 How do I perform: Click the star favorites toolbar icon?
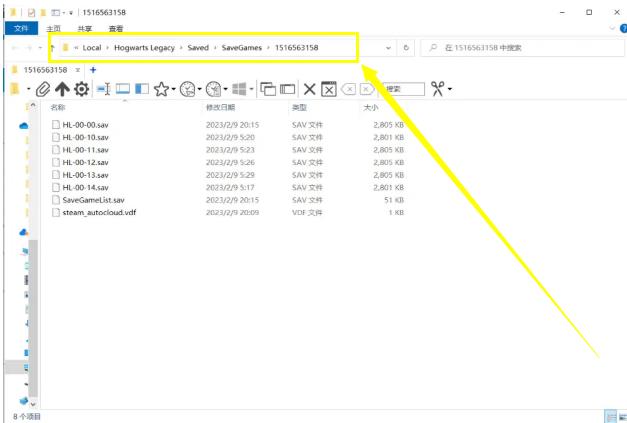(160, 90)
